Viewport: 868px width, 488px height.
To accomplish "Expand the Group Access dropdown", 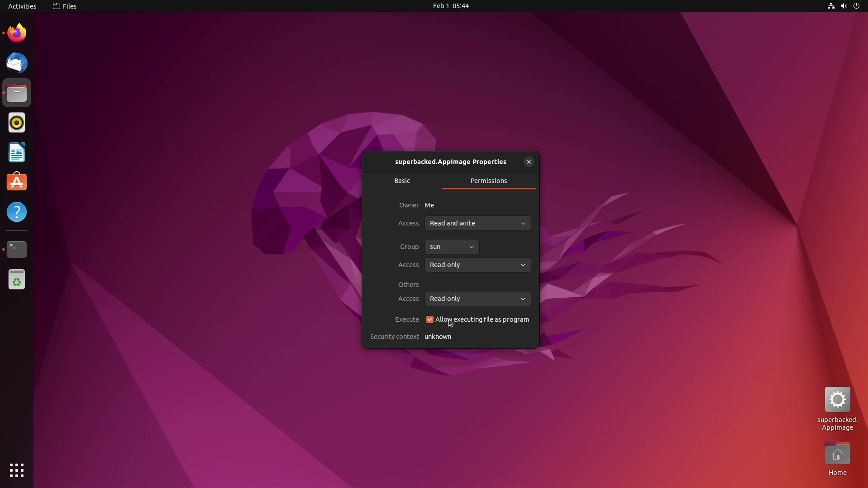I will click(477, 264).
